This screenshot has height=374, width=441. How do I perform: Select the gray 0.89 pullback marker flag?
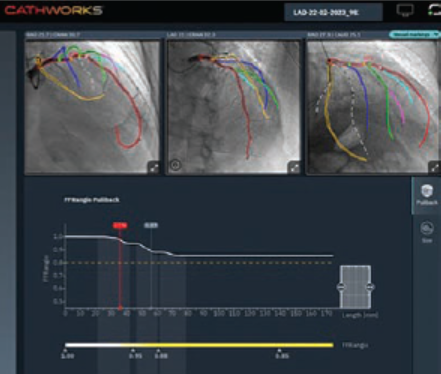pyautogui.click(x=151, y=226)
